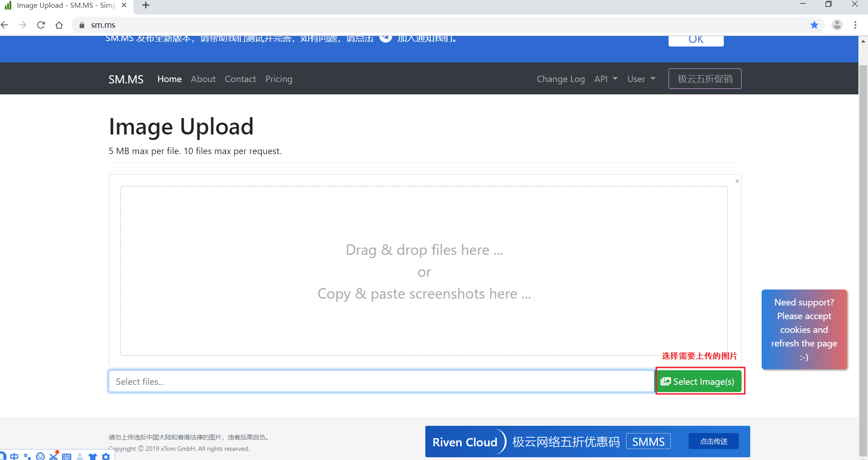Click the scrollbar up arrow
This screenshot has height=460, width=868.
pyautogui.click(x=863, y=41)
